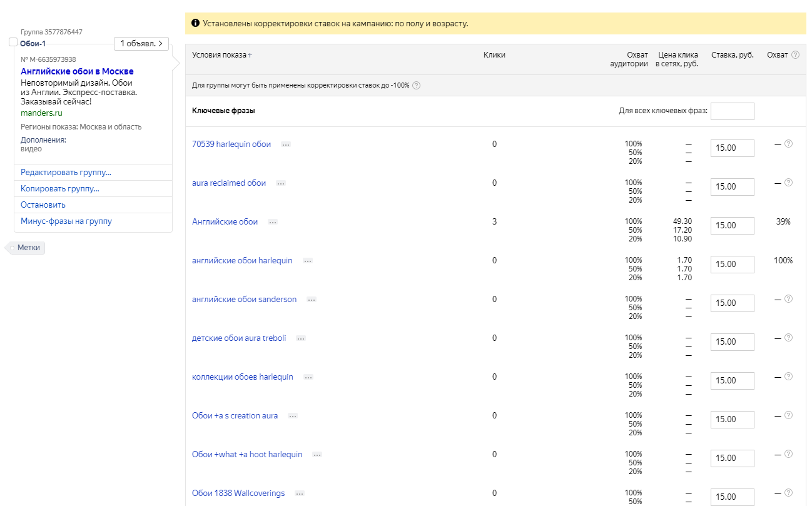Tick the Обои-1 group checkbox

point(13,42)
